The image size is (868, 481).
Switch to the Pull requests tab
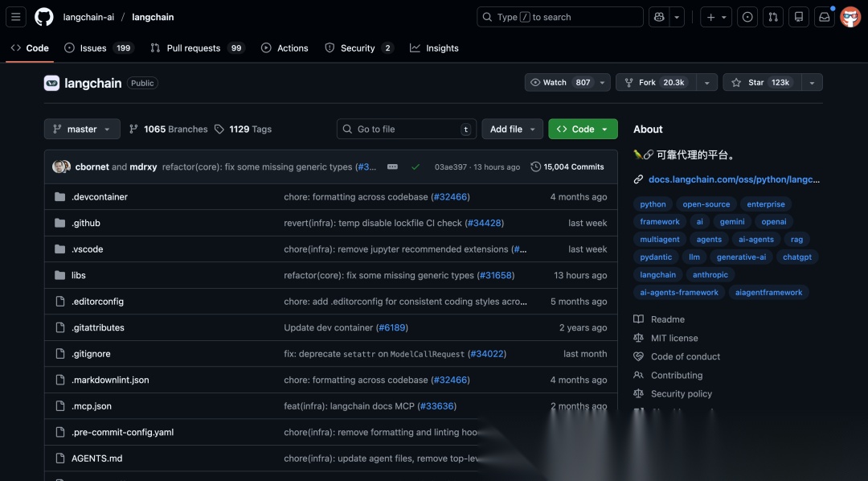[198, 48]
